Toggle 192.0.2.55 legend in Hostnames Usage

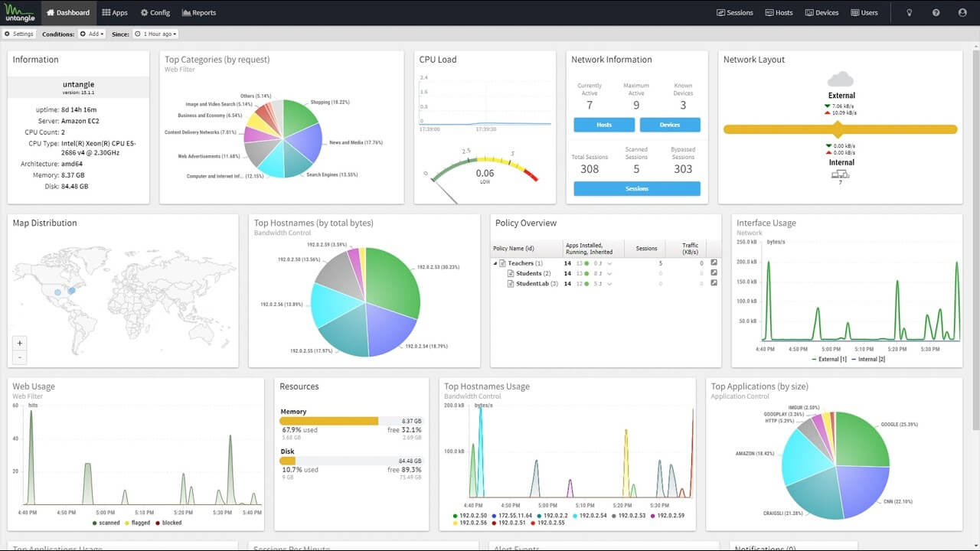pyautogui.click(x=547, y=523)
